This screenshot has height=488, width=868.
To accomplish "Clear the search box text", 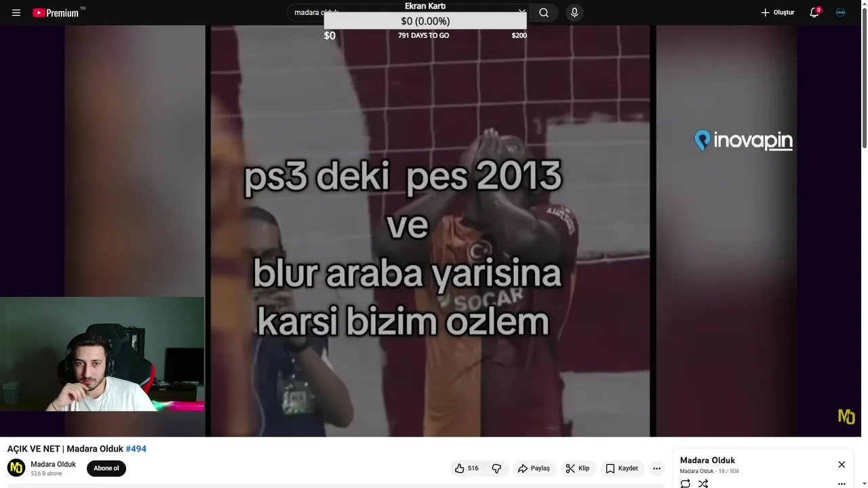I will (521, 12).
